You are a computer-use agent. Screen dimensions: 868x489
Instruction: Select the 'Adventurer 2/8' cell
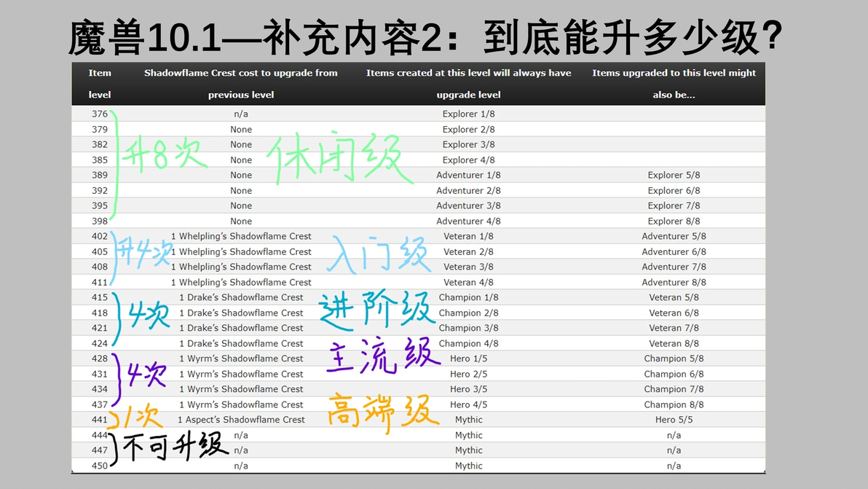tap(468, 190)
